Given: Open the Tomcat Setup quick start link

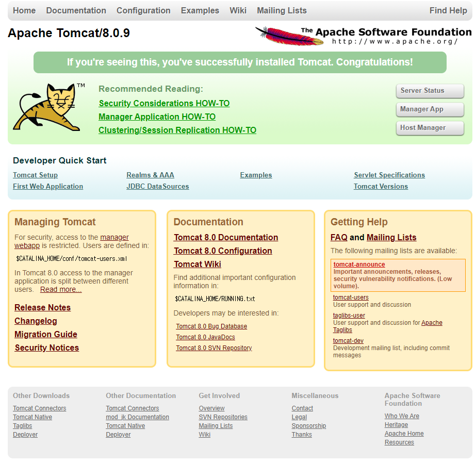Looking at the screenshot, I should point(35,175).
